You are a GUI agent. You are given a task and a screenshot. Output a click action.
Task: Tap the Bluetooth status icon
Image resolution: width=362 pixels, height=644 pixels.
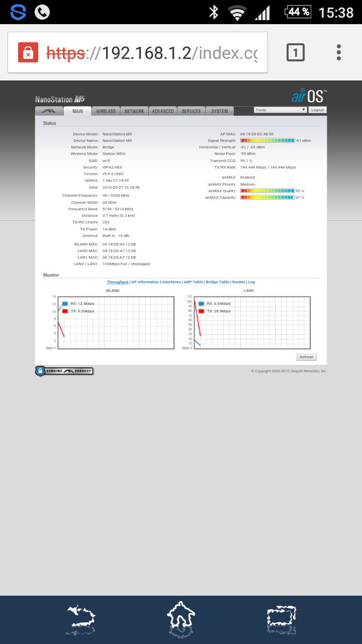(x=214, y=12)
